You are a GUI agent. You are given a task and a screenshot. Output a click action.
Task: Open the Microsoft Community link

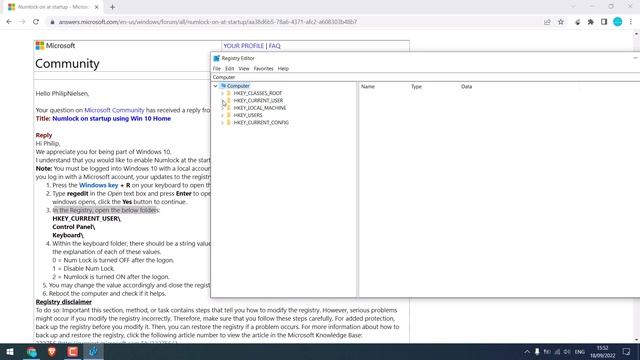click(114, 110)
